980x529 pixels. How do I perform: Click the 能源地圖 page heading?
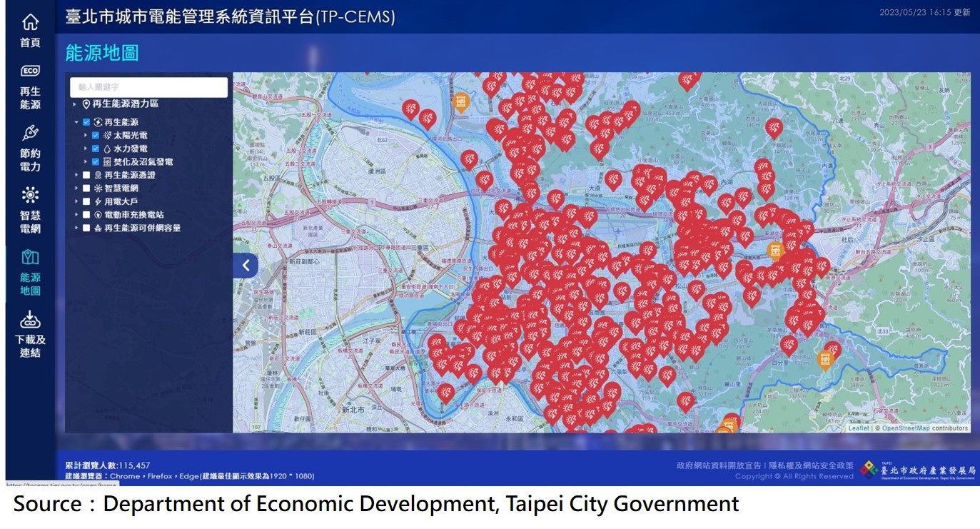click(x=102, y=53)
